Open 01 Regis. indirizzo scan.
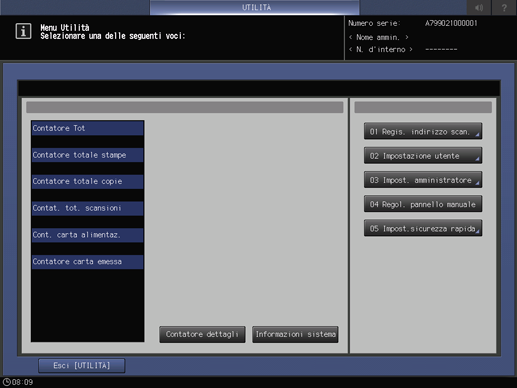The width and height of the screenshot is (517, 388). coord(423,131)
